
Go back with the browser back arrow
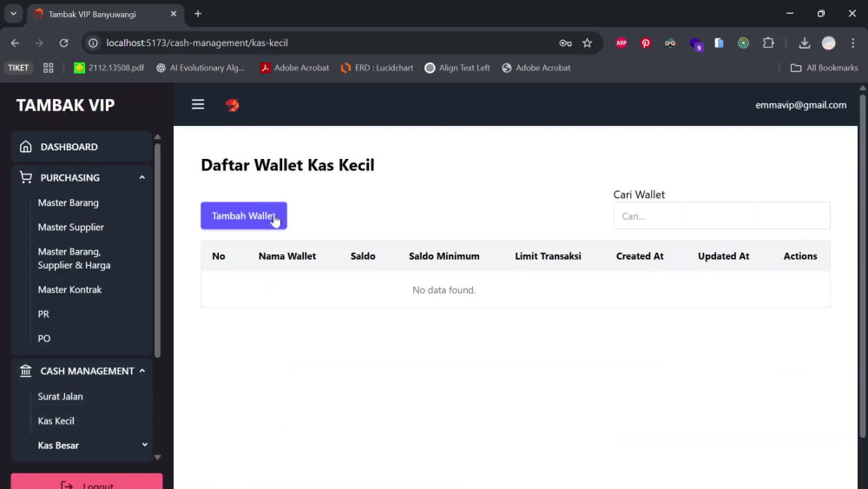15,43
